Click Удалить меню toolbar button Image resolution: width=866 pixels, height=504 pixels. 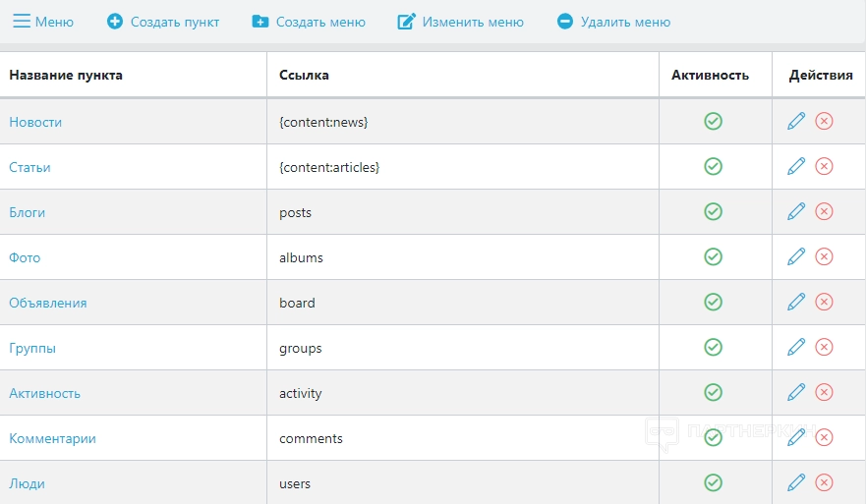click(613, 22)
